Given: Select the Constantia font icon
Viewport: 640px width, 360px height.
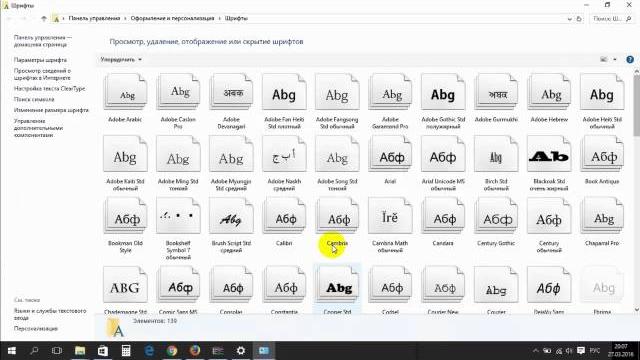Looking at the screenshot, I should tap(284, 284).
